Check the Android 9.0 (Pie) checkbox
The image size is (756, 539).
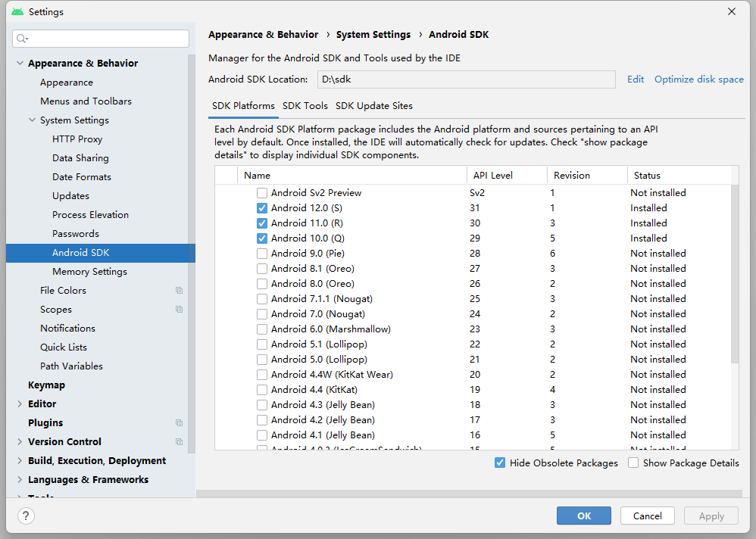[262, 254]
